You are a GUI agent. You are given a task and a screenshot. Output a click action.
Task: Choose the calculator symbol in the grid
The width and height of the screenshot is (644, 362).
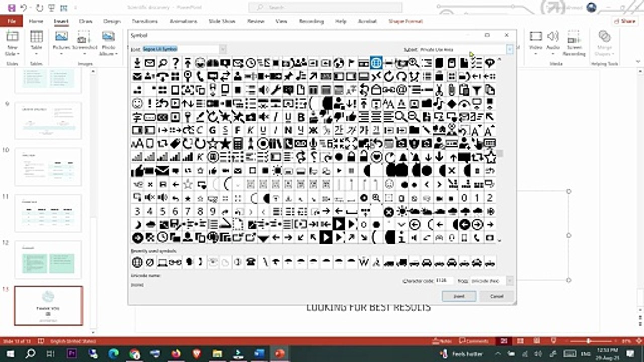[238, 143]
